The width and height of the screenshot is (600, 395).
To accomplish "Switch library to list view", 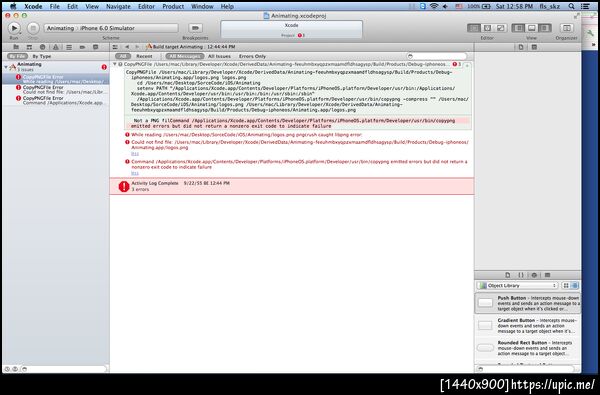I will (x=574, y=286).
